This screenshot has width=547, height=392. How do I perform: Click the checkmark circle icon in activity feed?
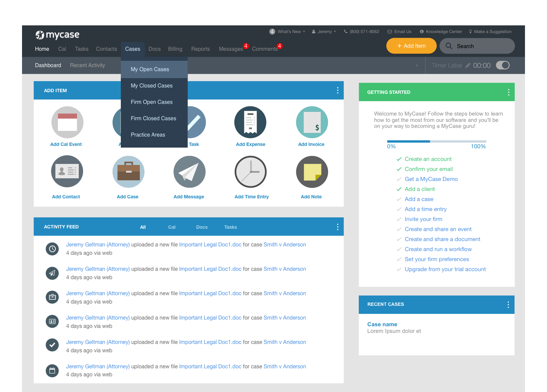(x=52, y=345)
